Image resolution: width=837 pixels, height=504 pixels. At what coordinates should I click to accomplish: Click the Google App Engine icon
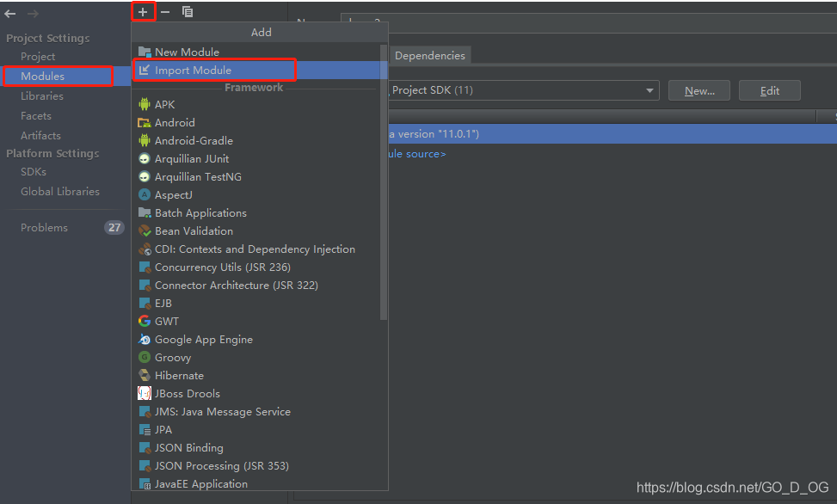pos(145,339)
